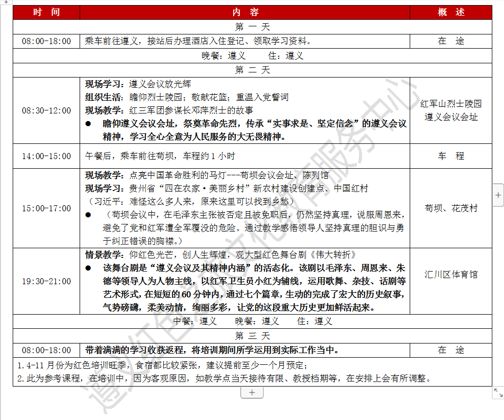Click the line 现场学习：遵义会议放光辉
This screenshot has width=504, height=420.
(138, 84)
